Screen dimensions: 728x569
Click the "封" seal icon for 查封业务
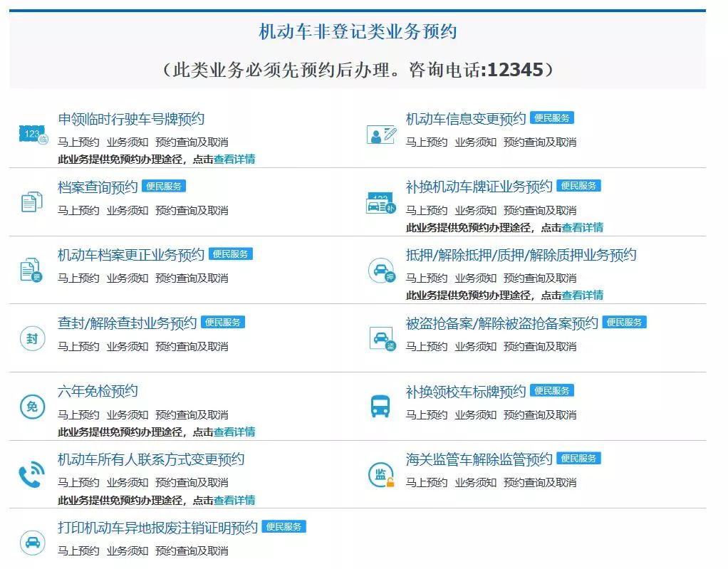[x=31, y=337]
